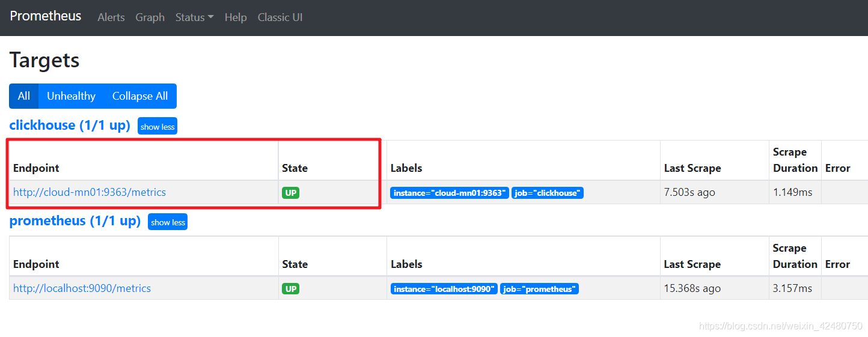Click Endpoint column header in prometheus table
Image resolution: width=868 pixels, height=337 pixels.
point(36,264)
